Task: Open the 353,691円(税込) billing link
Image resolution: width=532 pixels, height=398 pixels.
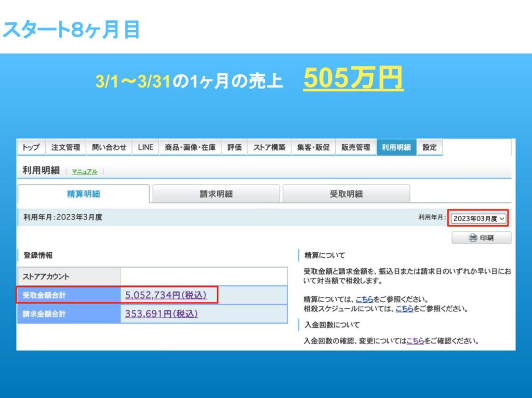Action: (x=162, y=314)
